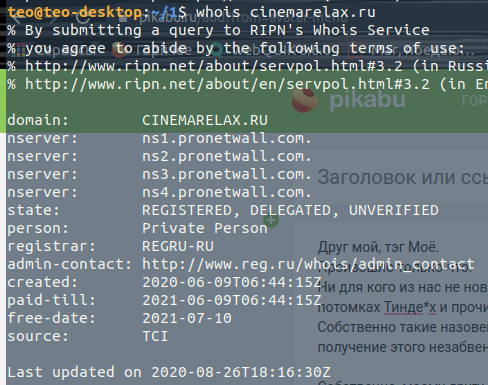Open the pikabu wordmark link in browser
The height and width of the screenshot is (385, 488).
click(368, 100)
